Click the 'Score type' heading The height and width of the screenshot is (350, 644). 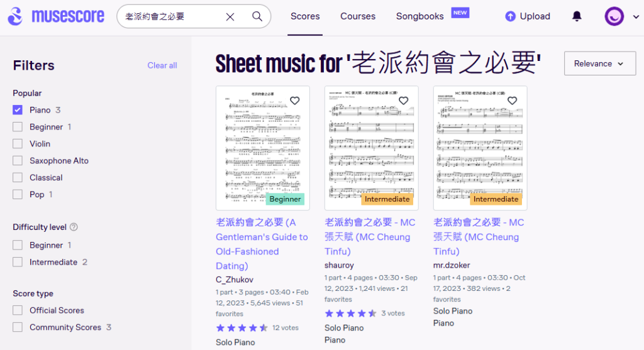[33, 293]
